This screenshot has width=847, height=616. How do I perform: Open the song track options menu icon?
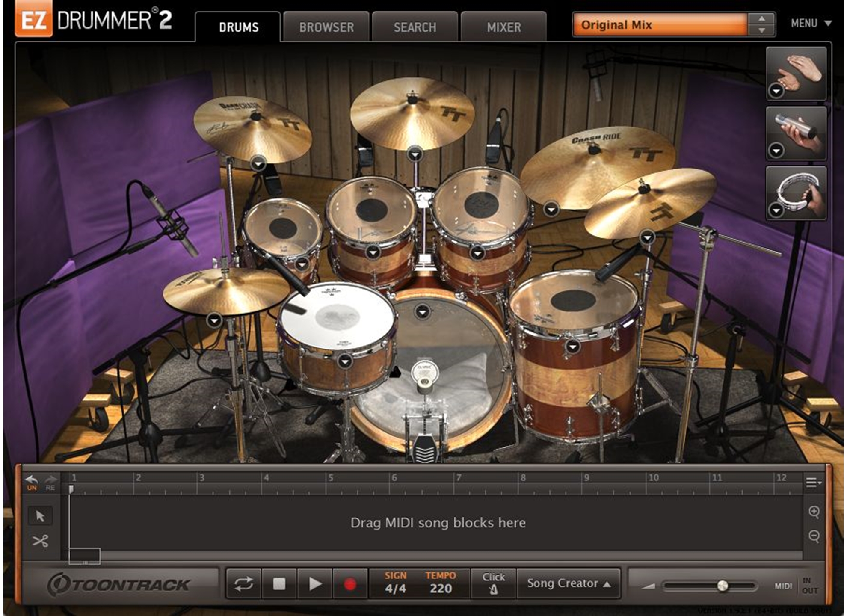tap(813, 483)
